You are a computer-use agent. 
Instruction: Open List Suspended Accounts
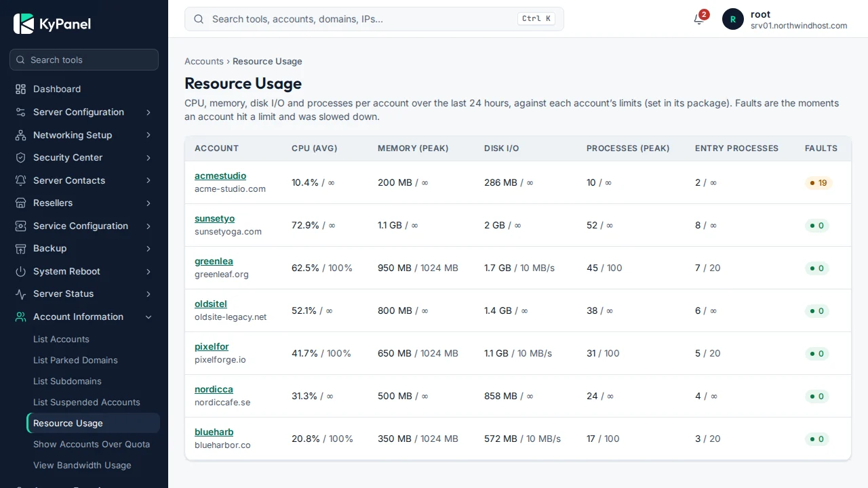[x=87, y=402]
